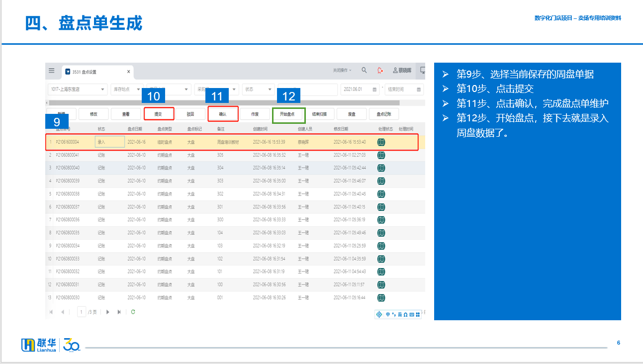Click processing status icon for P21060800037
This screenshot has width=643, height=364.
point(381,207)
